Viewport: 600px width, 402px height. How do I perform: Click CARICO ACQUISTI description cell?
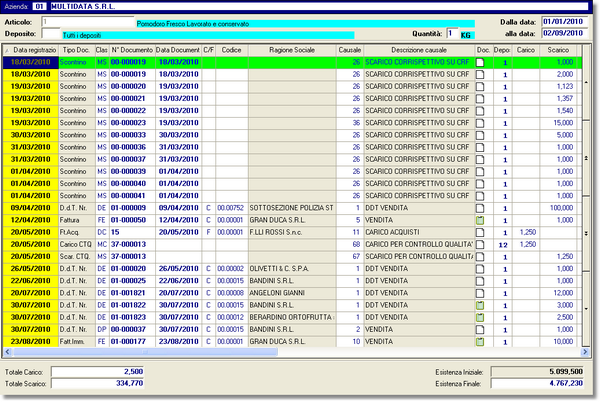click(419, 232)
